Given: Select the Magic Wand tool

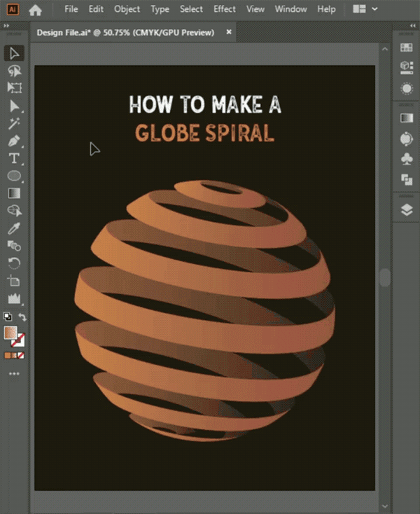Looking at the screenshot, I should coord(14,123).
